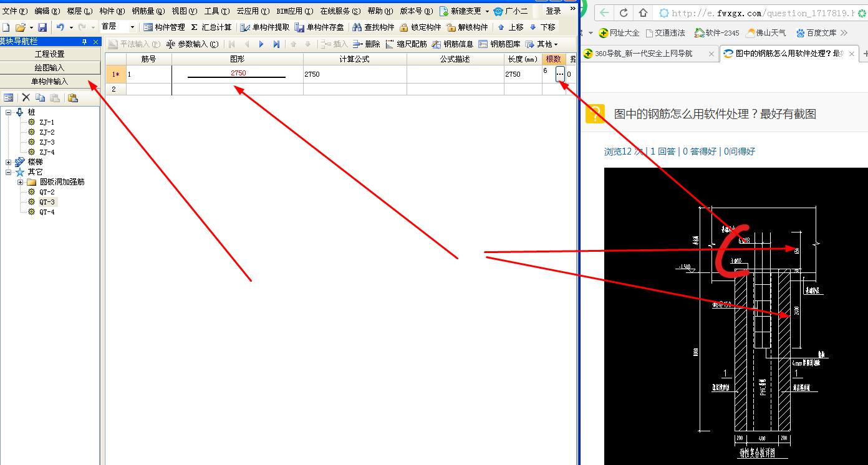Click the open folder icon in the toolbar
The height and width of the screenshot is (465, 868).
coord(21,27)
